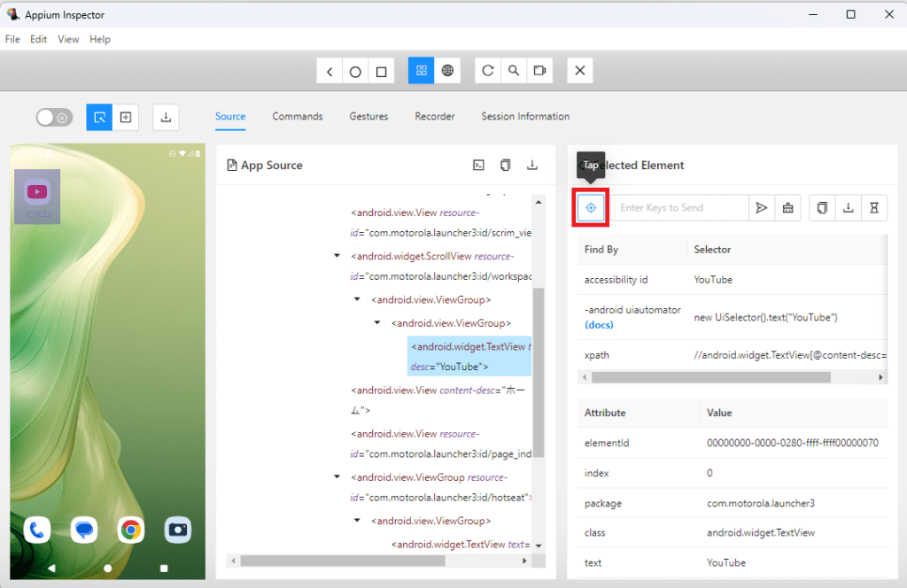Collapse the ViewGroup containing the YouTube TextView
This screenshot has width=907, height=588.
pyautogui.click(x=377, y=323)
